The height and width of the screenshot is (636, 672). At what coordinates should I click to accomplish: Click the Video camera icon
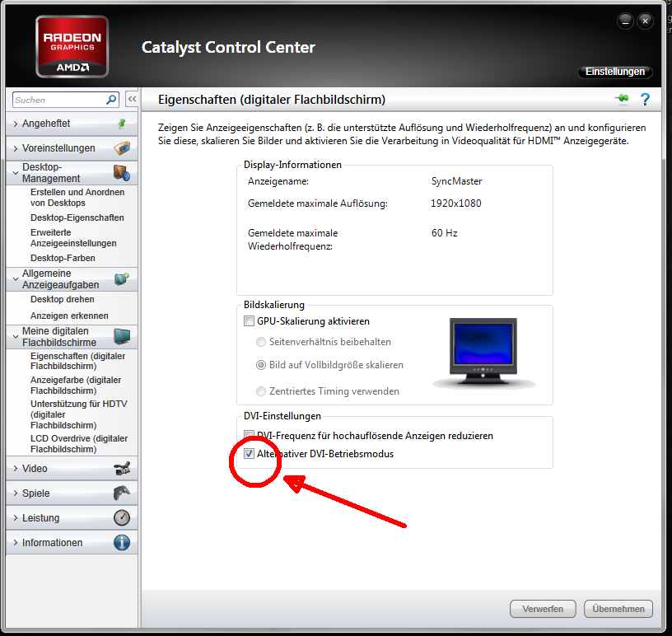(x=121, y=469)
